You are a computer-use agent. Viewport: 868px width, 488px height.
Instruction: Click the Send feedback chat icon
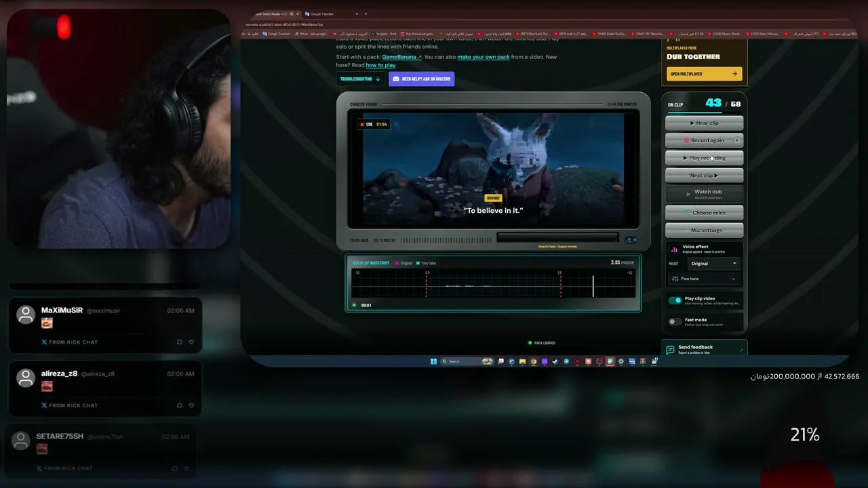[670, 350]
